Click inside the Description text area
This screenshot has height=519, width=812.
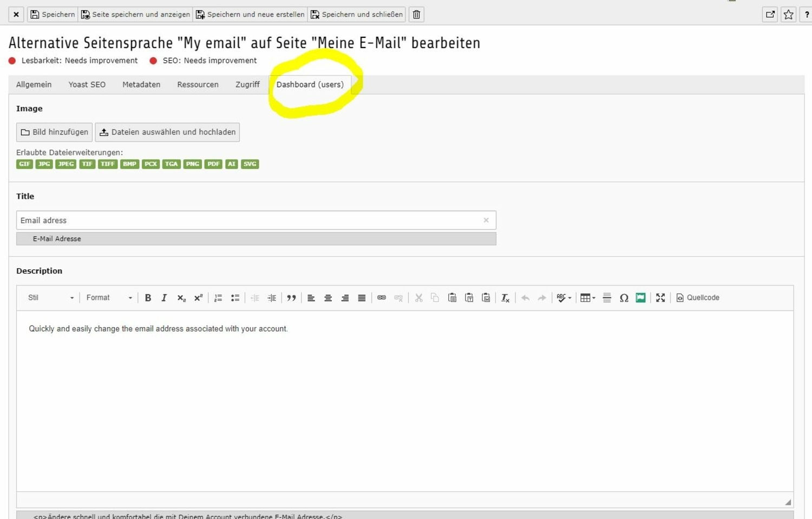pyautogui.click(x=405, y=401)
